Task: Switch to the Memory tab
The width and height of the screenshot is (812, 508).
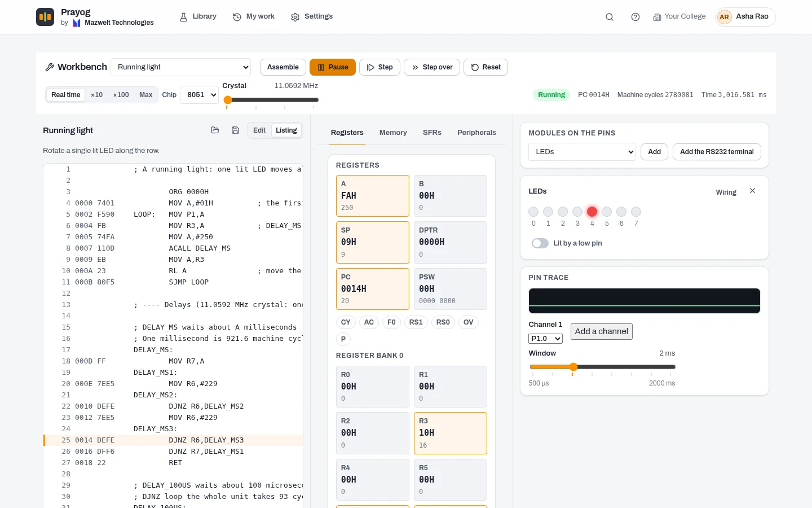Action: [x=393, y=133]
